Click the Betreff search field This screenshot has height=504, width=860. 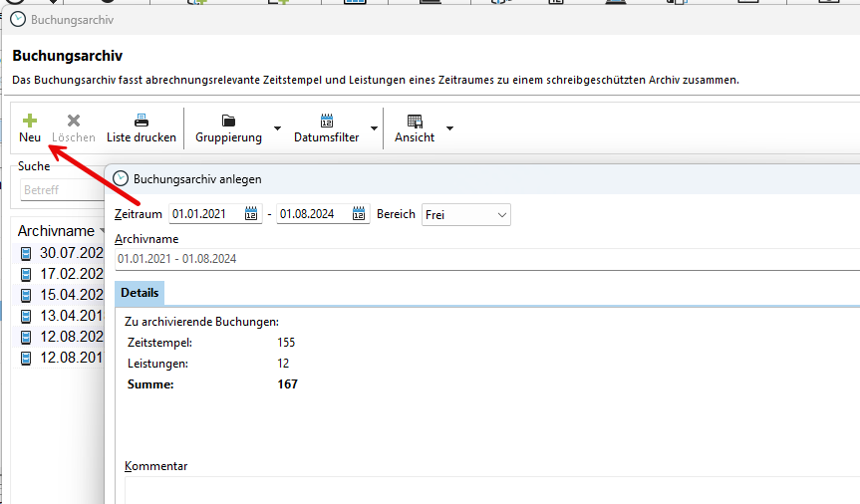pos(62,189)
